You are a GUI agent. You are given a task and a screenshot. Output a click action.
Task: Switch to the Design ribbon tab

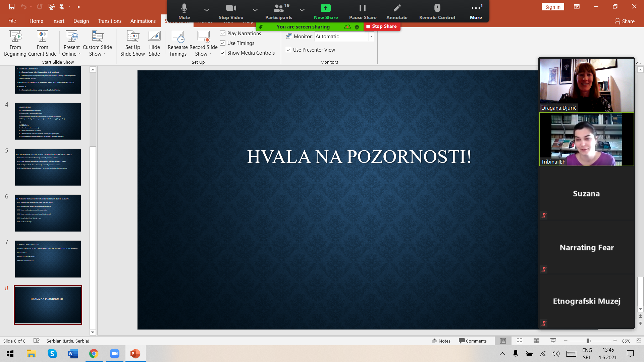coord(81,21)
